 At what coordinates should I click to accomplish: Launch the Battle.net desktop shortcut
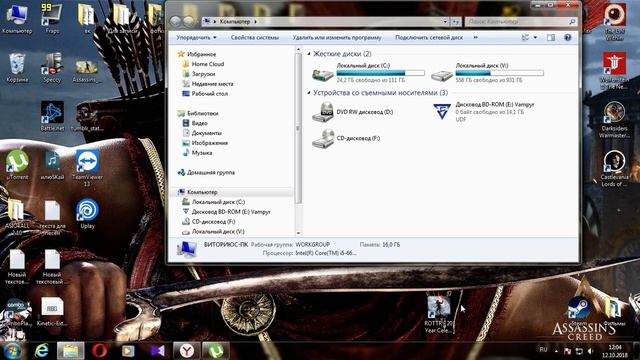point(52,116)
